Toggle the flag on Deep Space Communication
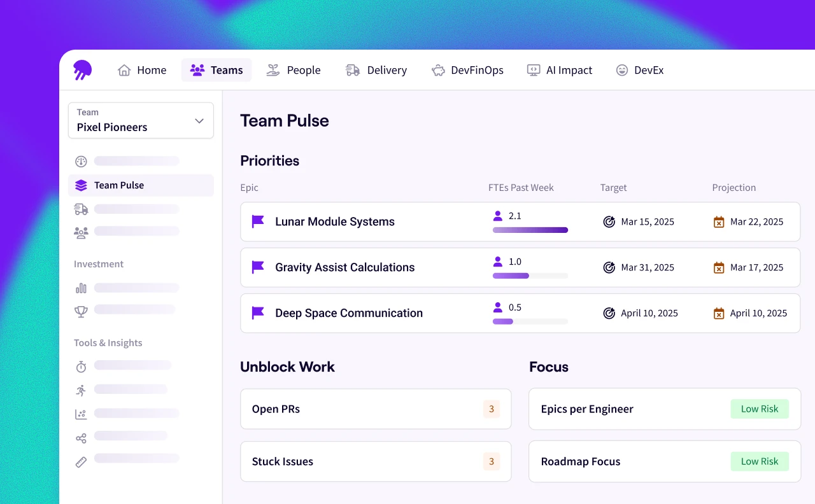Screen dimensions: 815x504 (x=257, y=313)
